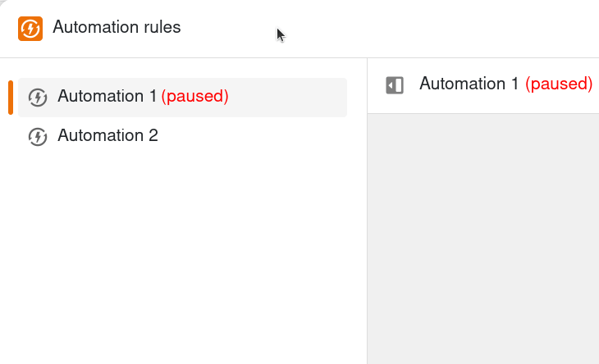Click the (paused) label in the detail header
Image resolution: width=599 pixels, height=364 pixels.
tap(559, 84)
